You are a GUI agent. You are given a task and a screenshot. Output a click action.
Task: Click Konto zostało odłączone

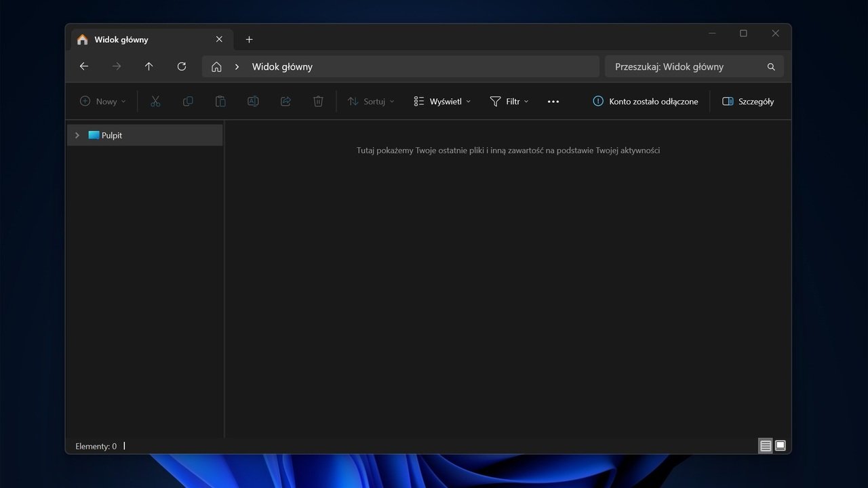[645, 101]
